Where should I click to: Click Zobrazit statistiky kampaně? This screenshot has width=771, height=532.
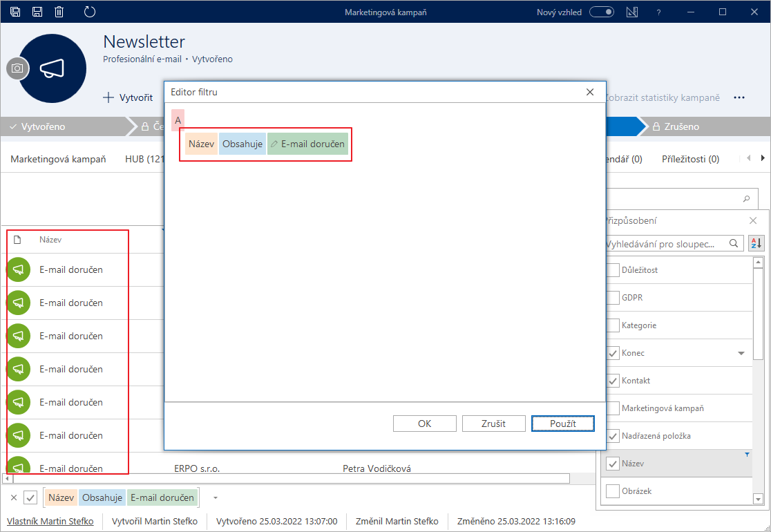663,97
